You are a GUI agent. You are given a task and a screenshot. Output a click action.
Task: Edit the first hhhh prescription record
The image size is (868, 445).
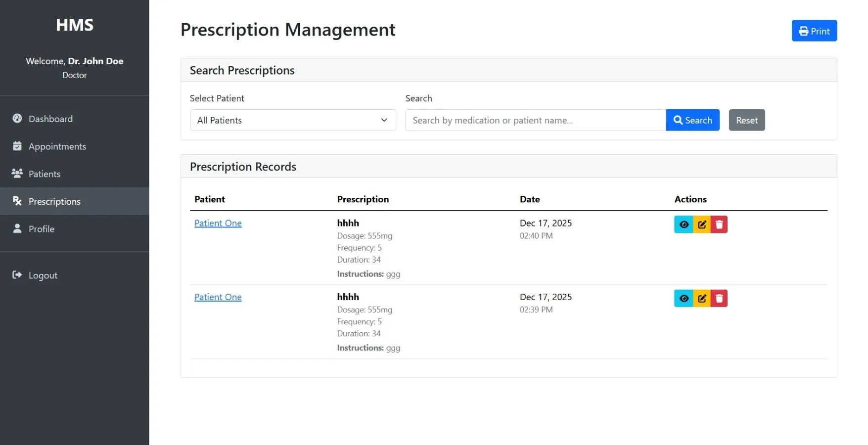tap(701, 224)
